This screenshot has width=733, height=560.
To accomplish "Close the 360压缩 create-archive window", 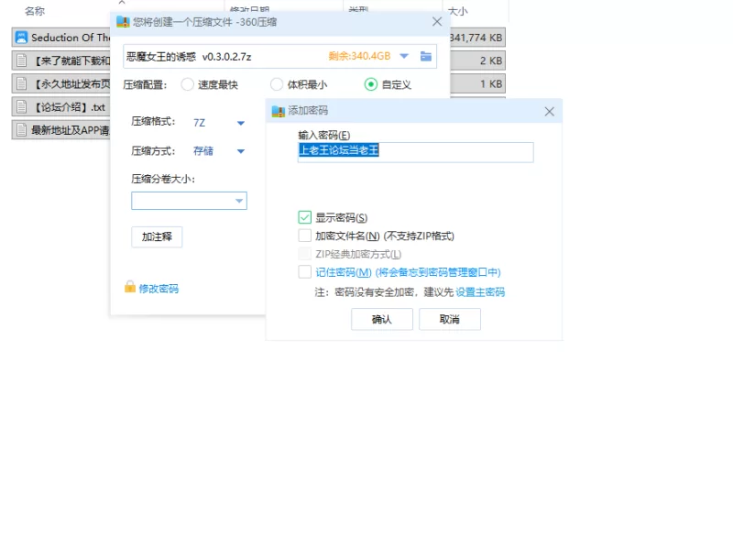I will (x=437, y=21).
